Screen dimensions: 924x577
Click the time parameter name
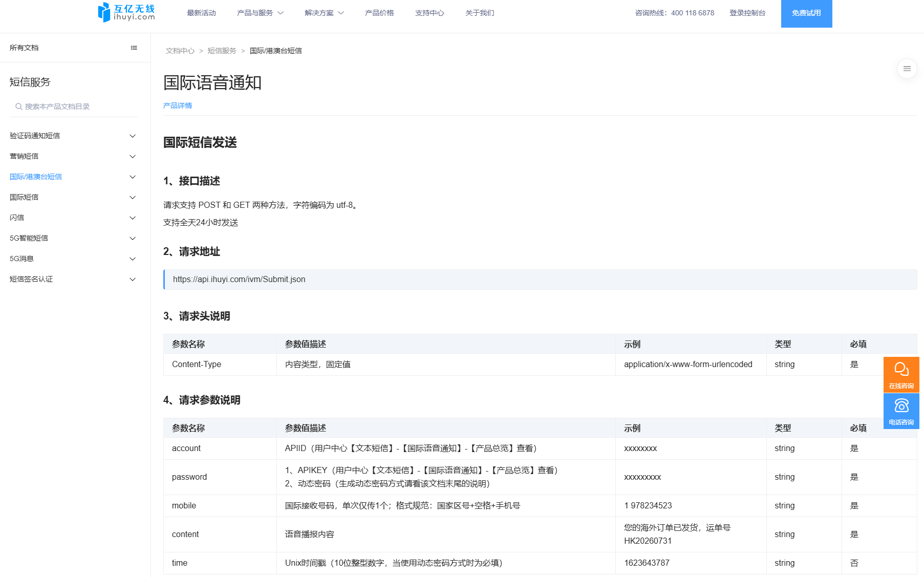180,563
